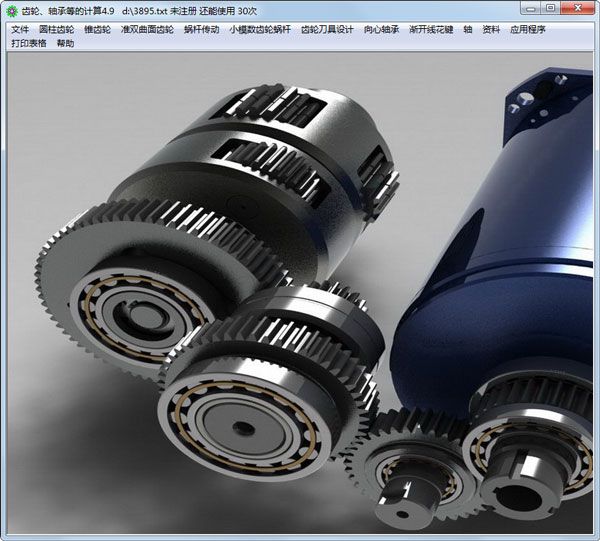Open the 向心轴承 menu
600x541 pixels.
(x=381, y=30)
